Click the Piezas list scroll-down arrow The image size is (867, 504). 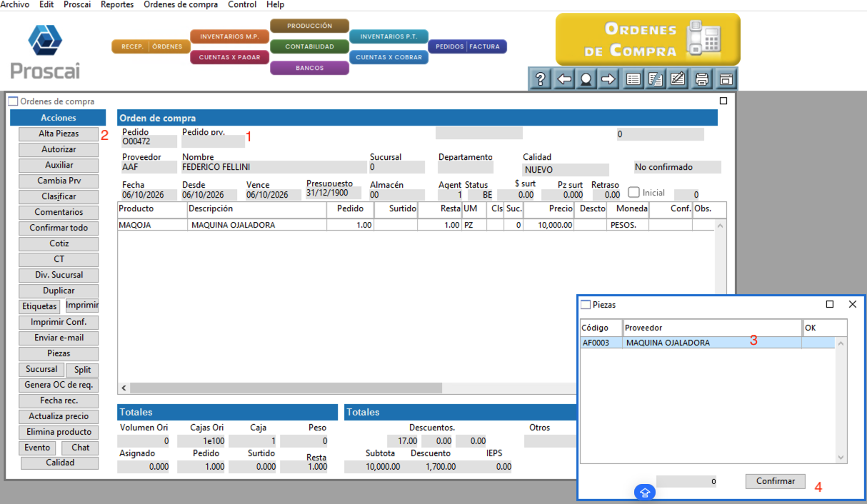tap(841, 458)
